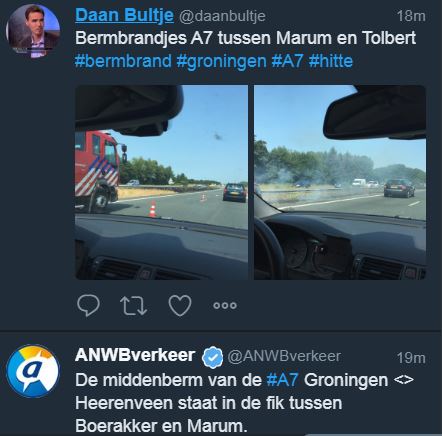The width and height of the screenshot is (442, 436).
Task: Open the #A7 hashtag in ANWB tweet
Action: coord(282,380)
